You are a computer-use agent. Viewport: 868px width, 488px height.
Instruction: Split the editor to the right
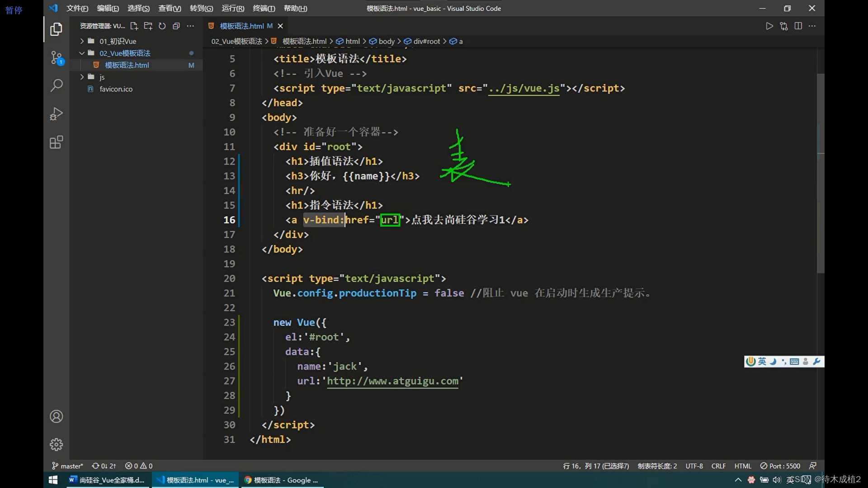[x=798, y=26]
